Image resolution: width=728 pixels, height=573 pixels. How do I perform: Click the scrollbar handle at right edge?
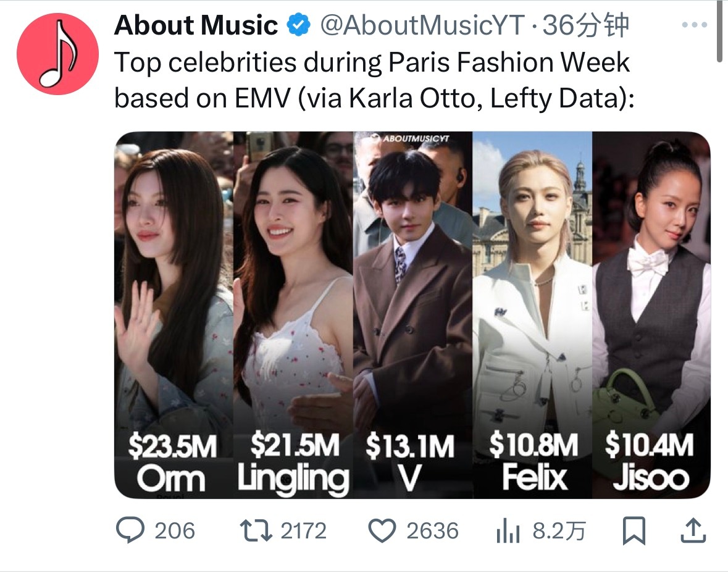pyautogui.click(x=720, y=31)
